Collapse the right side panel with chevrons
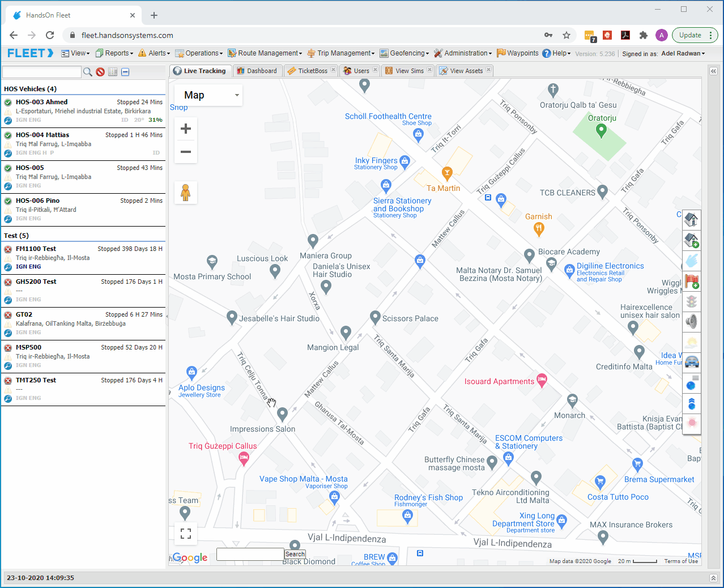The image size is (724, 588). (713, 71)
